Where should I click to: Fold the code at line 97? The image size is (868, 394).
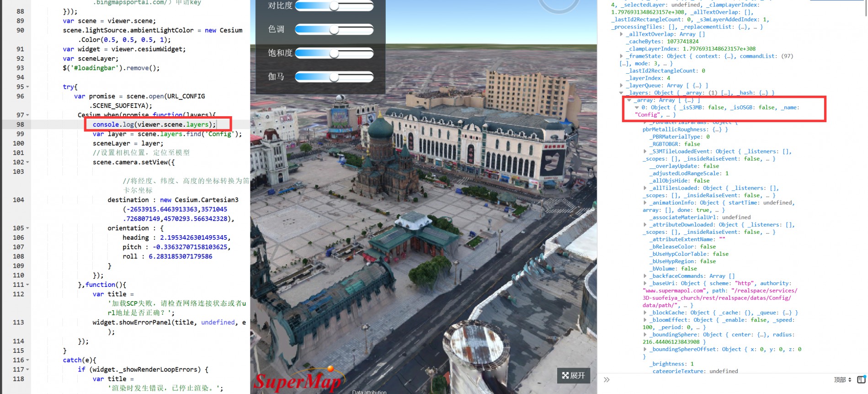(x=28, y=115)
